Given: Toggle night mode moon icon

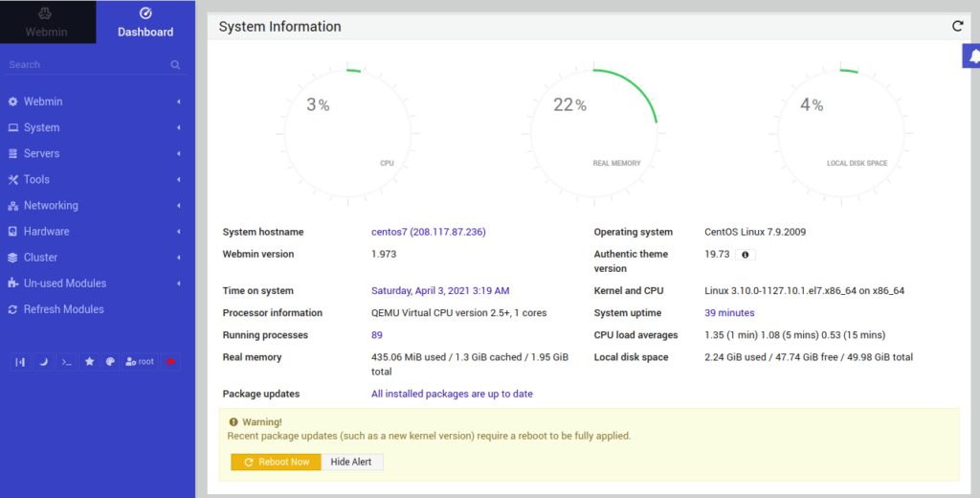Looking at the screenshot, I should [x=43, y=362].
